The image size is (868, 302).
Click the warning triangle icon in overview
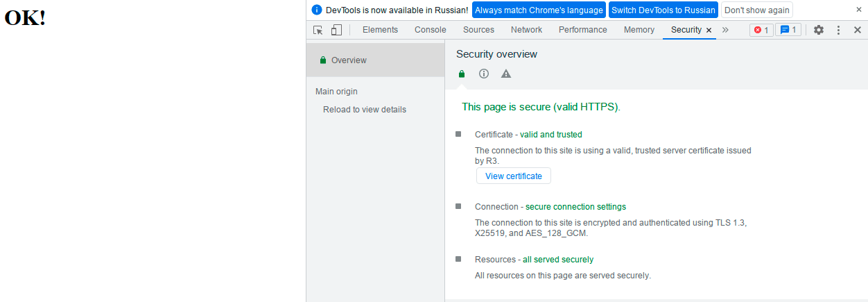(506, 74)
